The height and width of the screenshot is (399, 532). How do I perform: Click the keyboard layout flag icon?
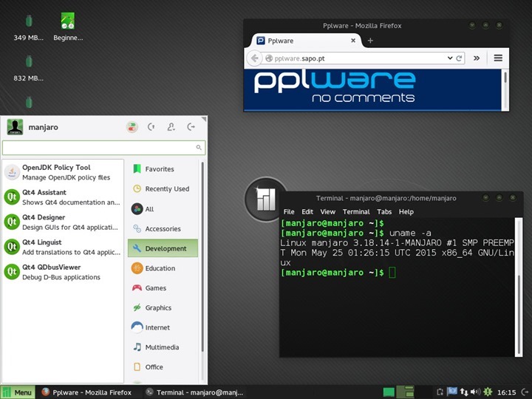tap(452, 391)
